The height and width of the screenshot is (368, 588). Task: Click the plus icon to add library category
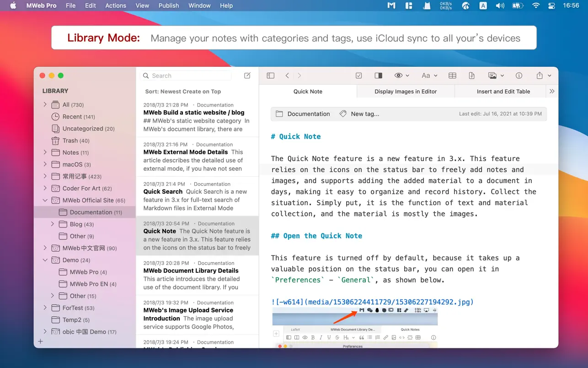pos(41,341)
